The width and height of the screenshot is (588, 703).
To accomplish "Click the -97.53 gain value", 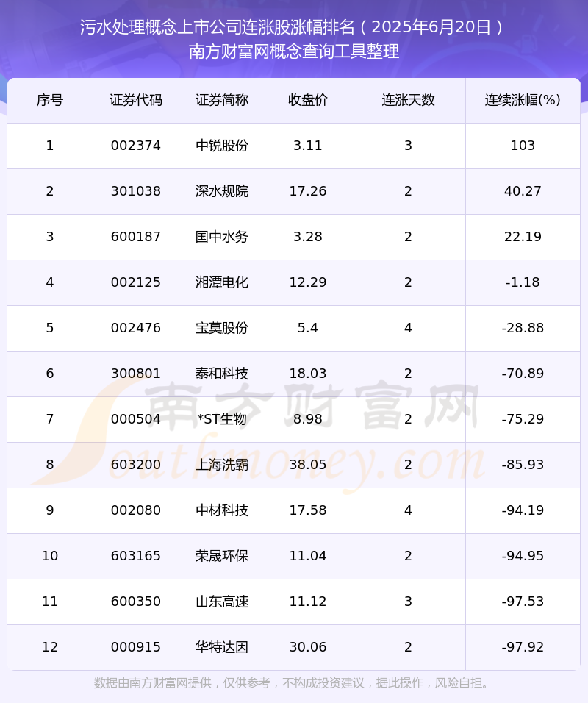I will [523, 602].
